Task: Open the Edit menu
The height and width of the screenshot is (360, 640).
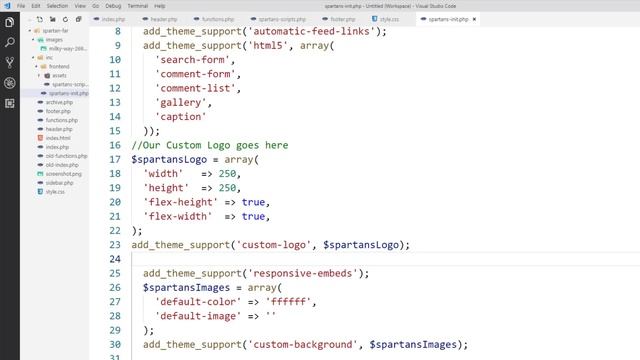Action: point(36,6)
